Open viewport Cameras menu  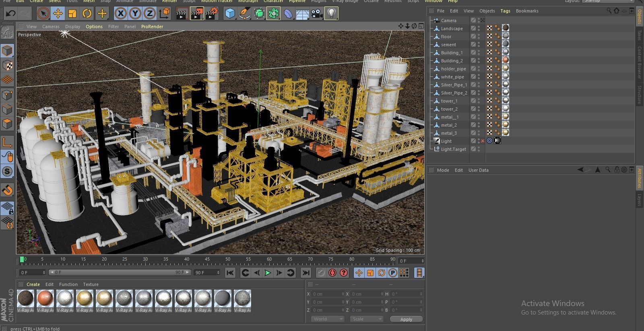tap(51, 27)
